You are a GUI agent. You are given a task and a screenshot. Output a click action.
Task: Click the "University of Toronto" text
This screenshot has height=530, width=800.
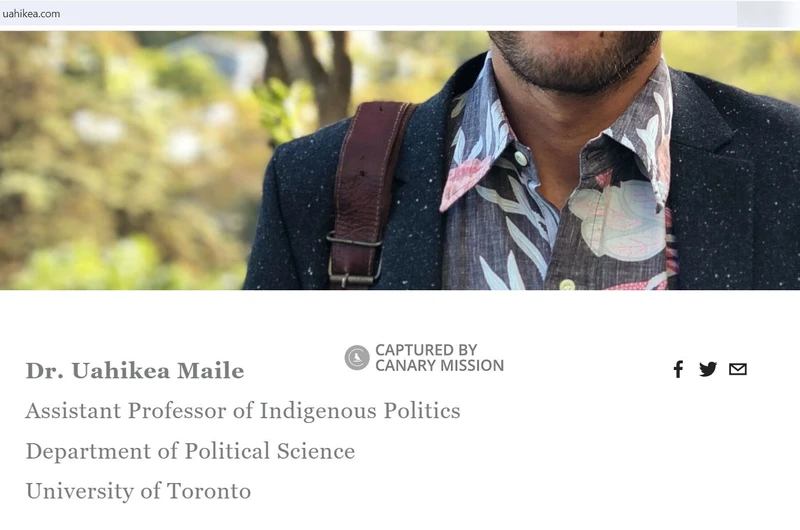click(x=138, y=491)
